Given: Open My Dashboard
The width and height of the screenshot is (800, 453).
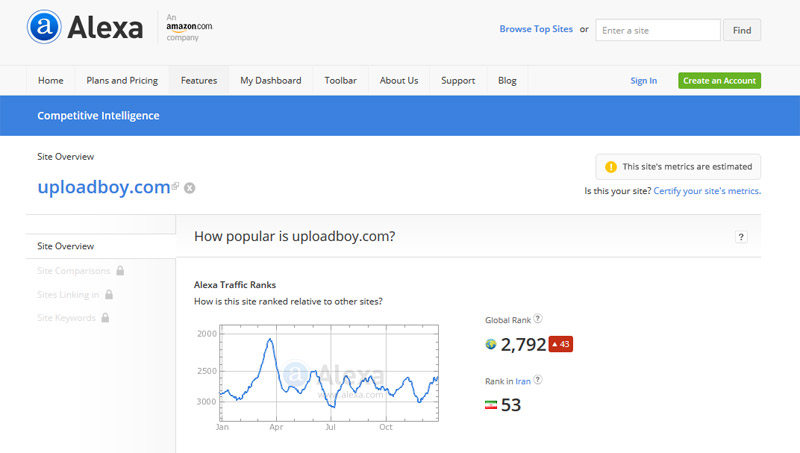Looking at the screenshot, I should 271,81.
